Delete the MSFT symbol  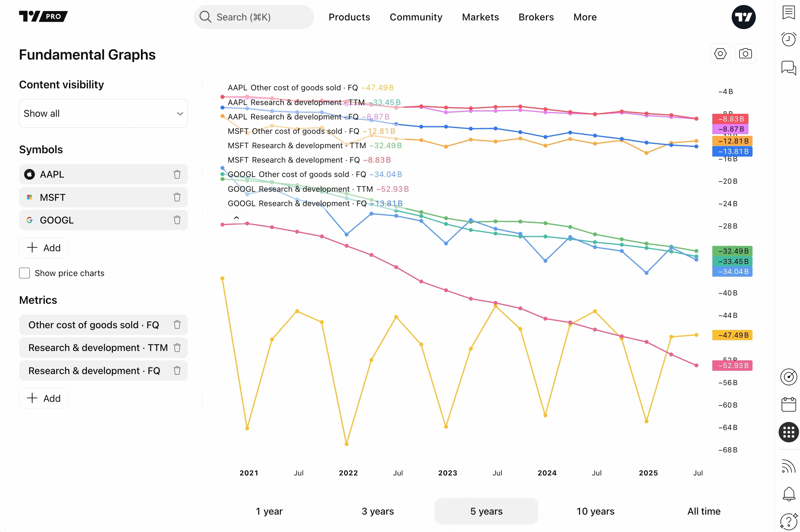tap(177, 197)
